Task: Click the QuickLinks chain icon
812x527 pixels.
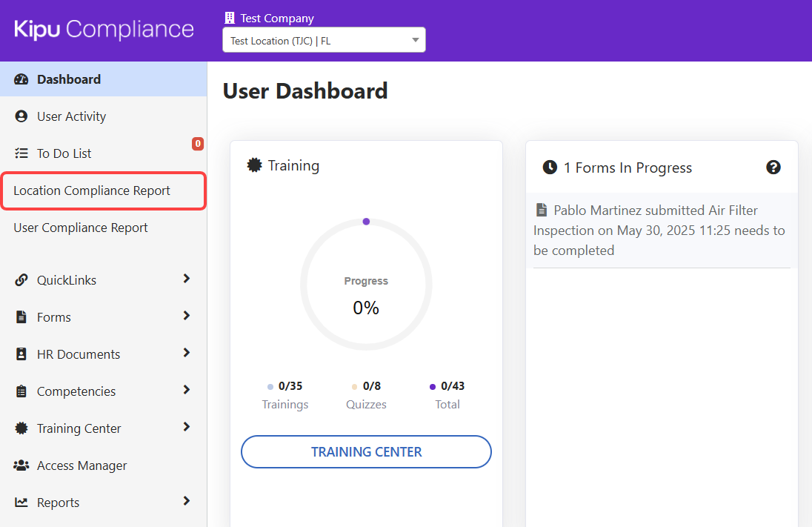Action: click(21, 280)
